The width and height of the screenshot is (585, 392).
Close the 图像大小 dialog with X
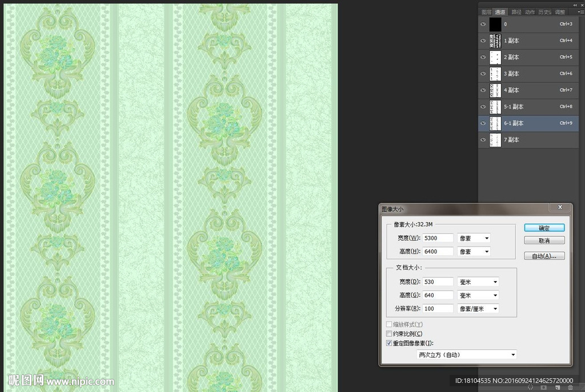click(560, 207)
